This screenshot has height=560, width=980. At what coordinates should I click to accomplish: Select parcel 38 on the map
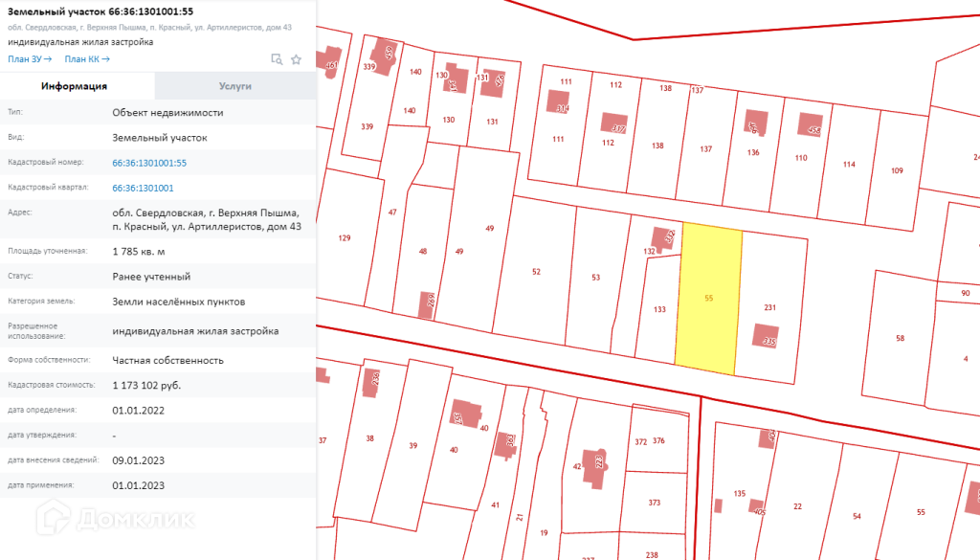(370, 438)
